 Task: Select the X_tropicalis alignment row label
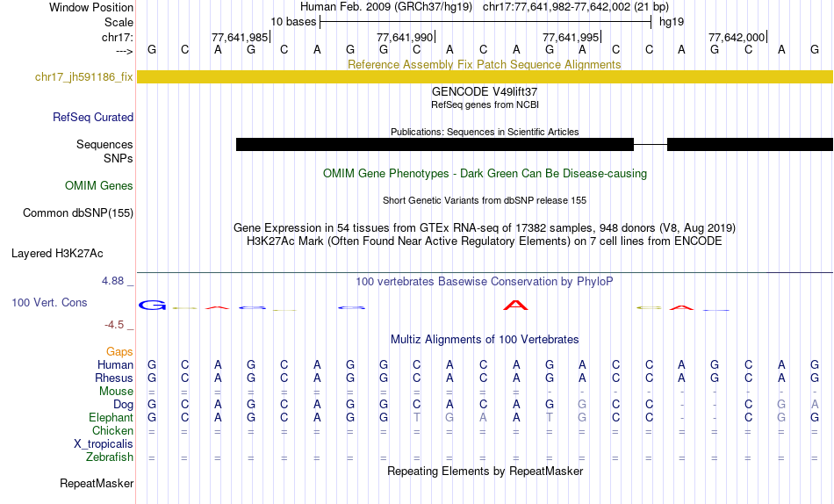104,444
